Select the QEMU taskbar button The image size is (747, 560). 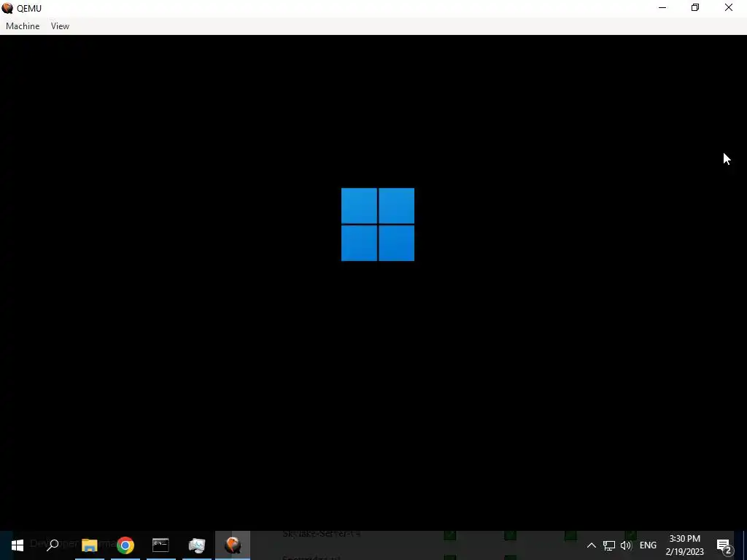point(233,545)
